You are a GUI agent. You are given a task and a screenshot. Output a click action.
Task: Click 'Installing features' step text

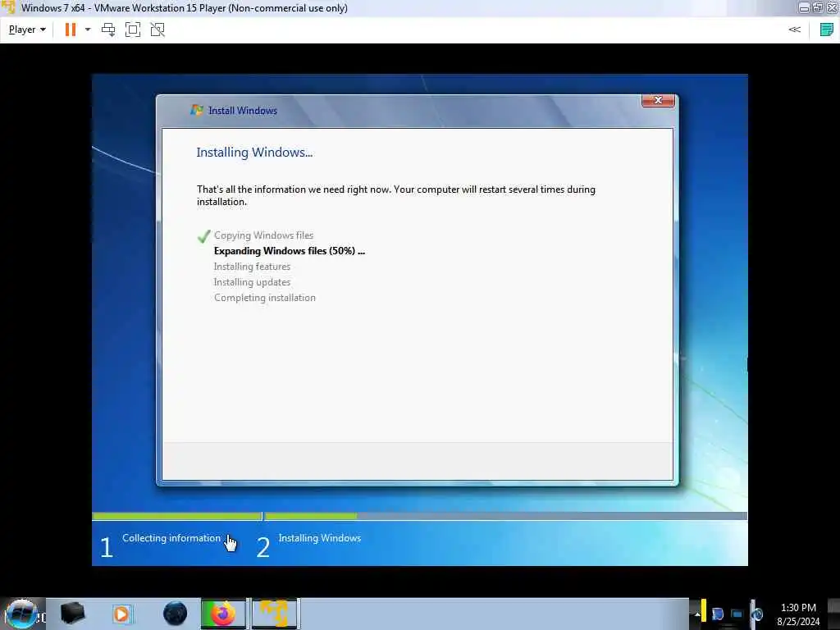coord(253,267)
